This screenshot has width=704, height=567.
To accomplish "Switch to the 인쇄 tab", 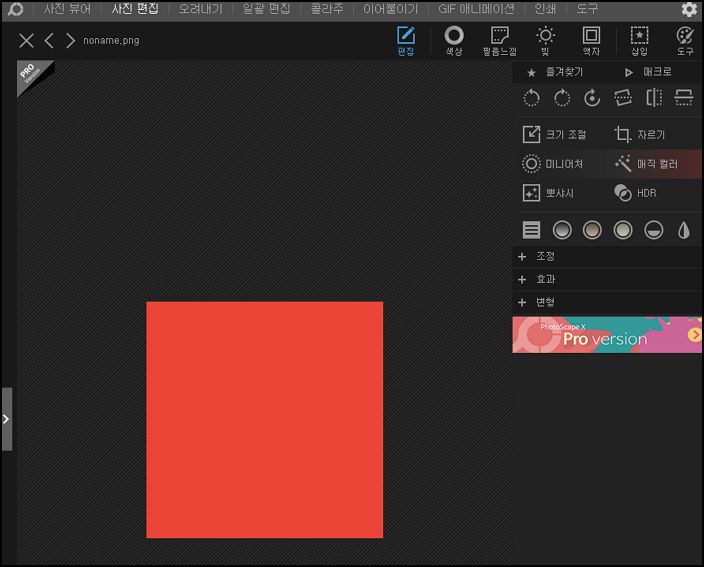I will point(545,9).
